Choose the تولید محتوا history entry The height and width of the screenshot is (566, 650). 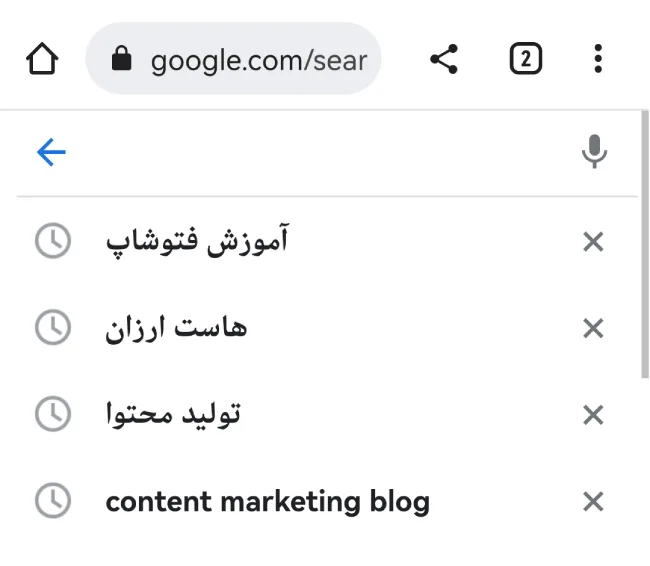click(x=173, y=414)
